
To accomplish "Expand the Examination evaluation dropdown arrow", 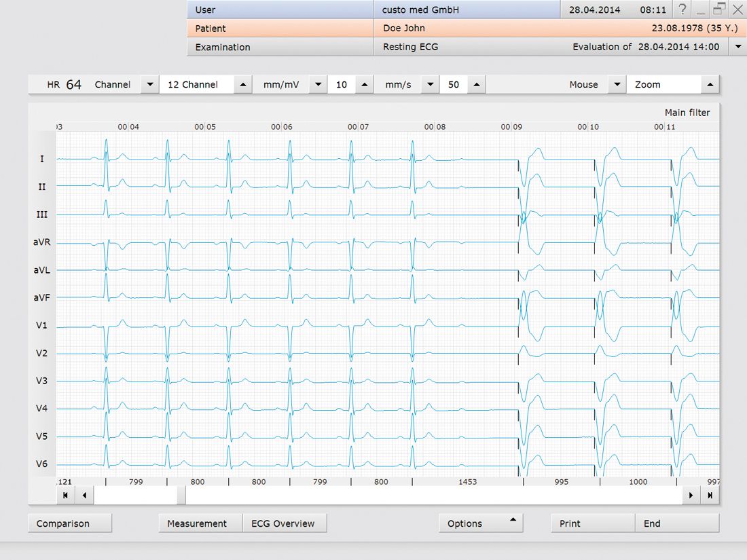I will [x=737, y=47].
